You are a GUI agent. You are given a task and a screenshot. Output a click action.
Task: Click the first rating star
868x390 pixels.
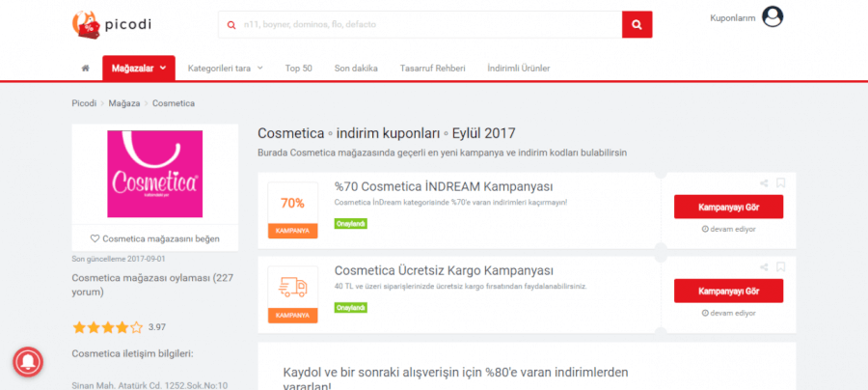click(x=79, y=327)
